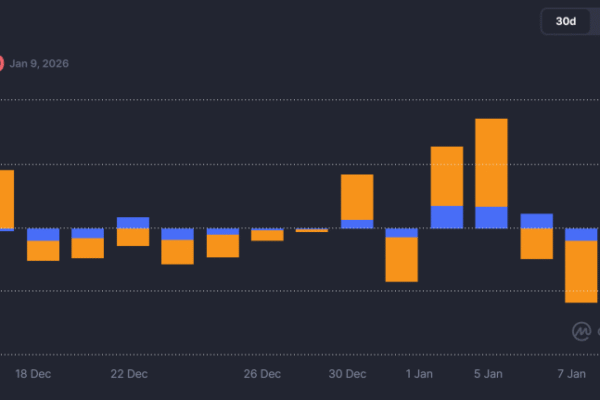
Task: Click the red icon beside Jan 9, 2026
Action: pos(2,64)
